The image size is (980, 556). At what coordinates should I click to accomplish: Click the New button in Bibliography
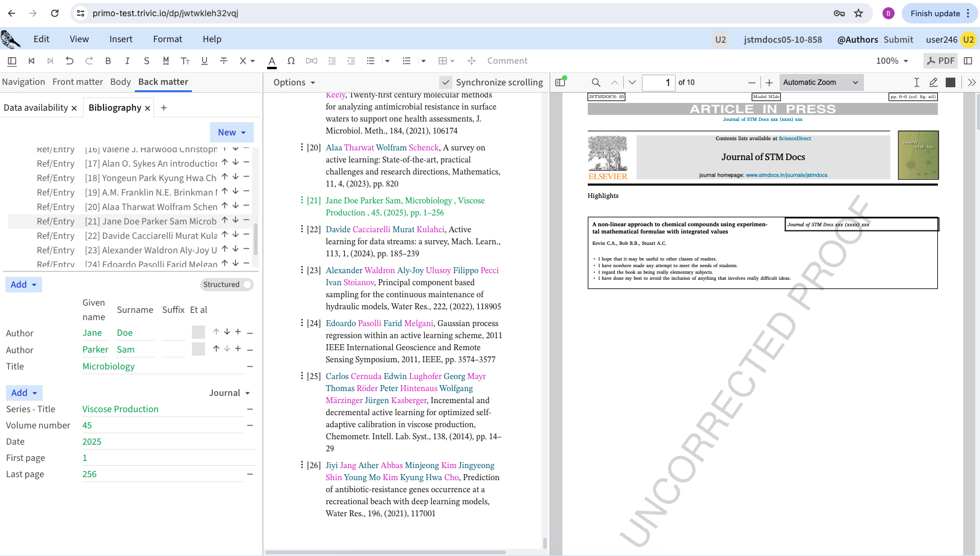[232, 132]
